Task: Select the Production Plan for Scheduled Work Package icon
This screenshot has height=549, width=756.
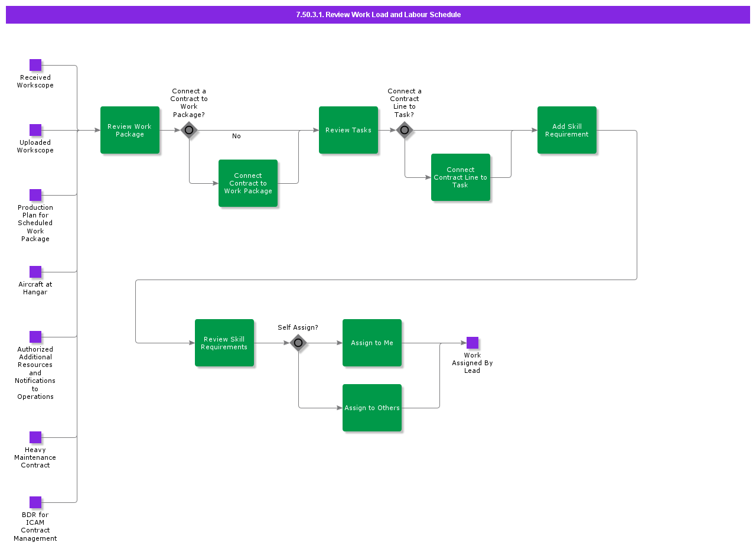Action: (x=35, y=195)
